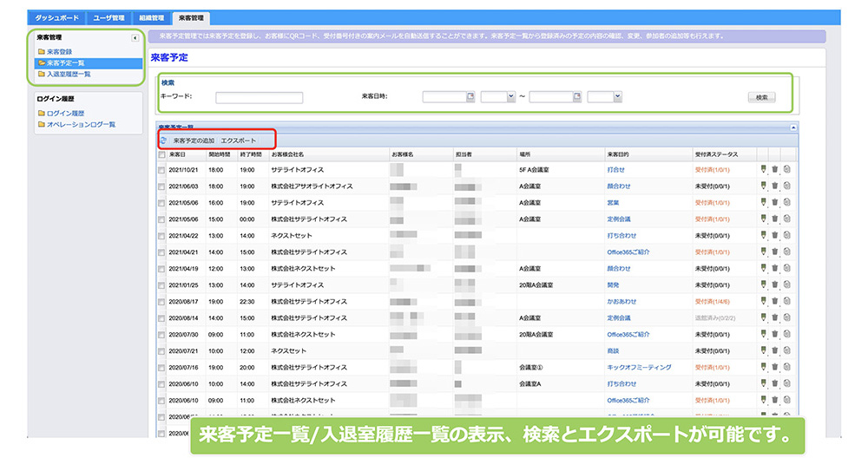The height and width of the screenshot is (471, 868).
Task: Check the 2021/04/22 row checkbox
Action: [161, 236]
